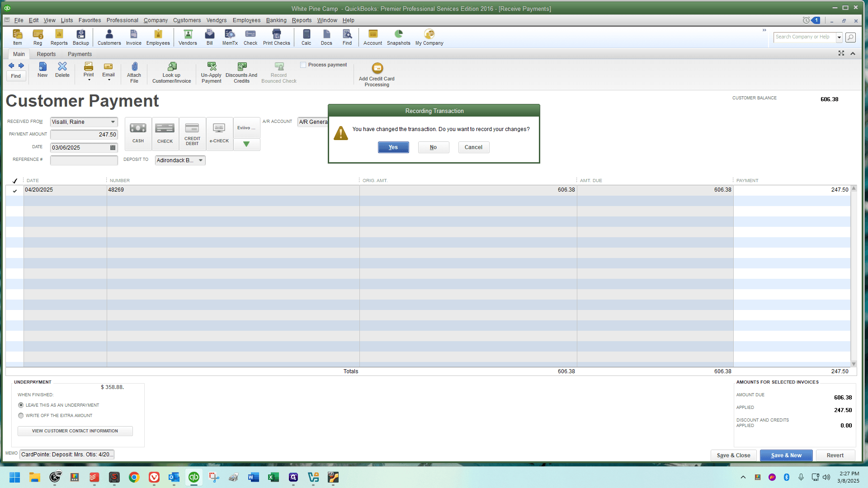
Task: Open the Banking menu
Action: click(276, 20)
